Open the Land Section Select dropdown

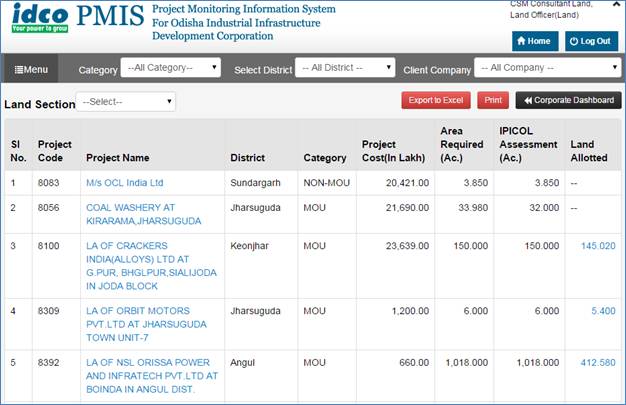[126, 102]
